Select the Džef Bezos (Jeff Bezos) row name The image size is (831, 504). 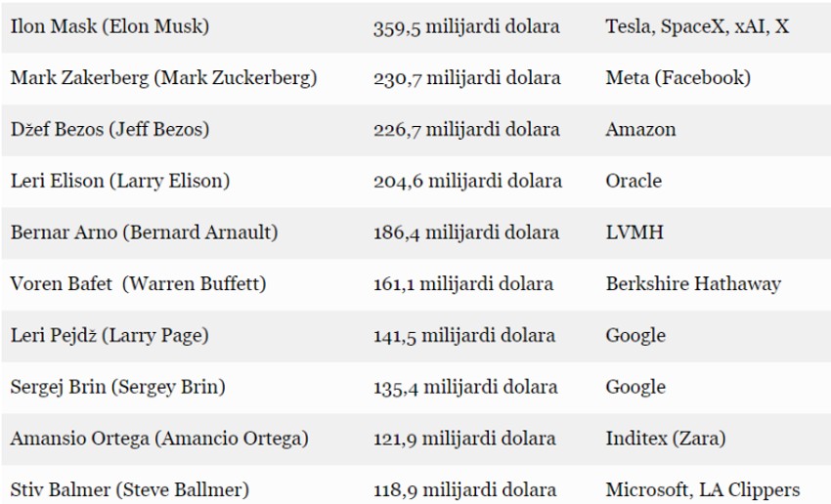coord(109,130)
